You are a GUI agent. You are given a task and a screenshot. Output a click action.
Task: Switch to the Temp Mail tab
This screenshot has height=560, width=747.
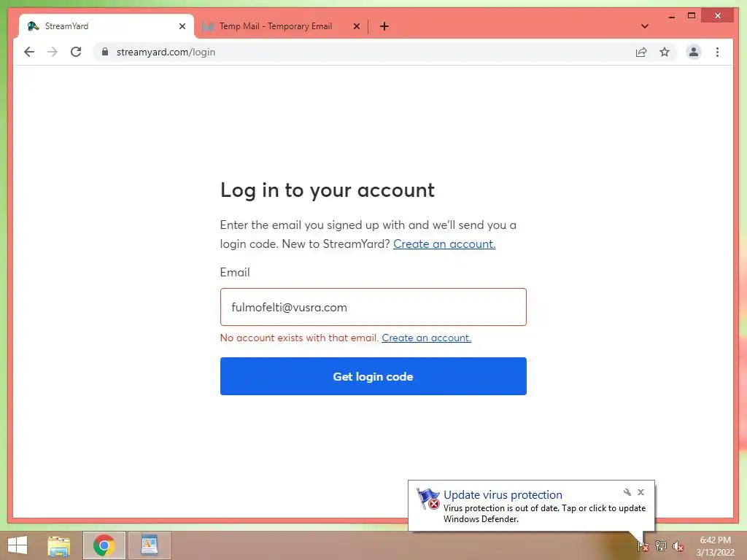pyautogui.click(x=281, y=26)
